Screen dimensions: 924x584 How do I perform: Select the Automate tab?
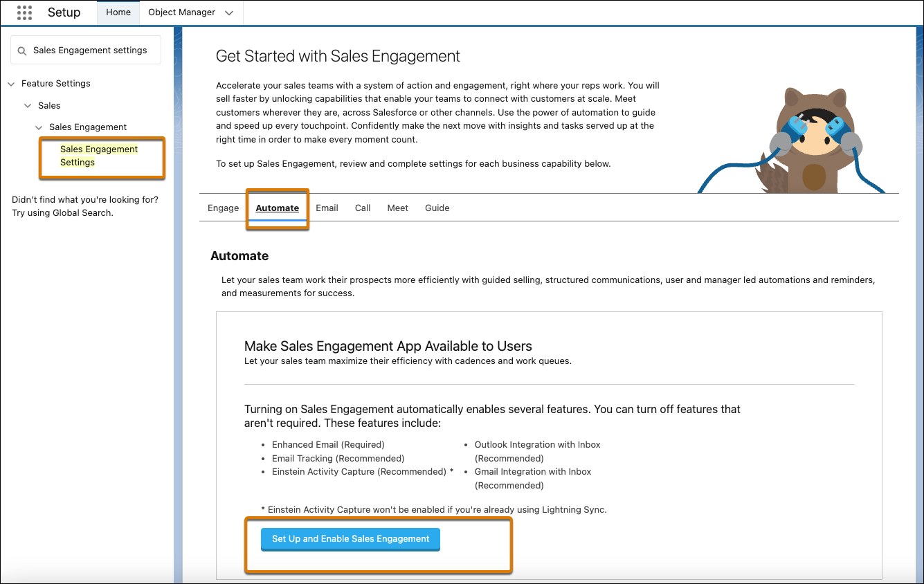[x=278, y=208]
